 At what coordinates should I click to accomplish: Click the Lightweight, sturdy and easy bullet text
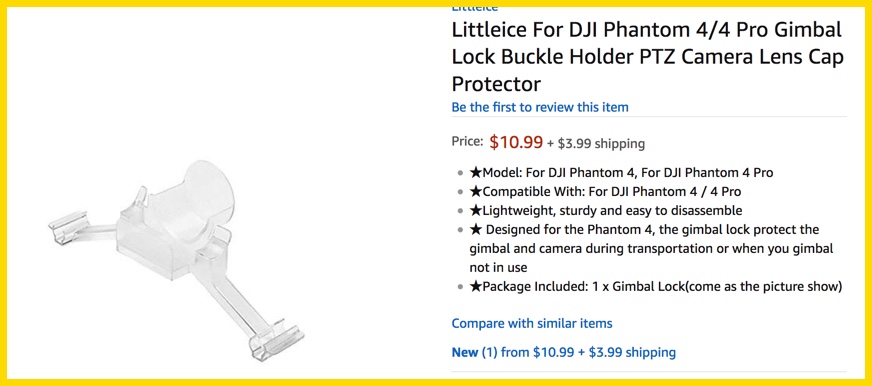[612, 210]
